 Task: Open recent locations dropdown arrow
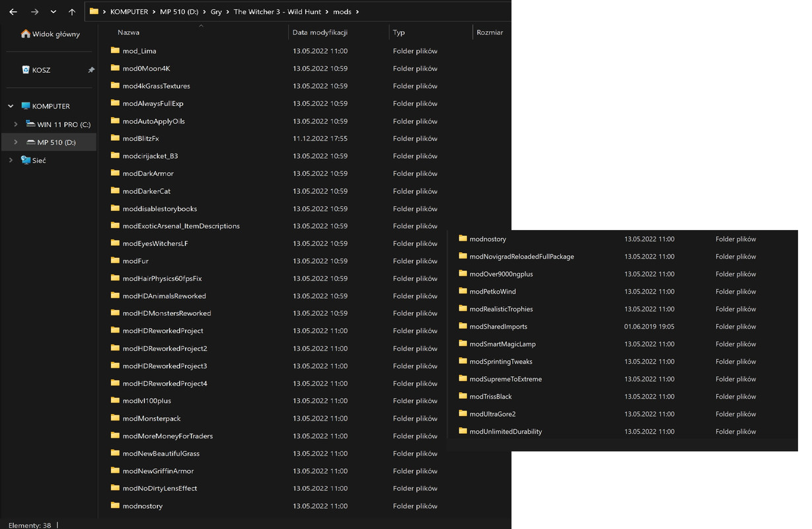click(54, 12)
